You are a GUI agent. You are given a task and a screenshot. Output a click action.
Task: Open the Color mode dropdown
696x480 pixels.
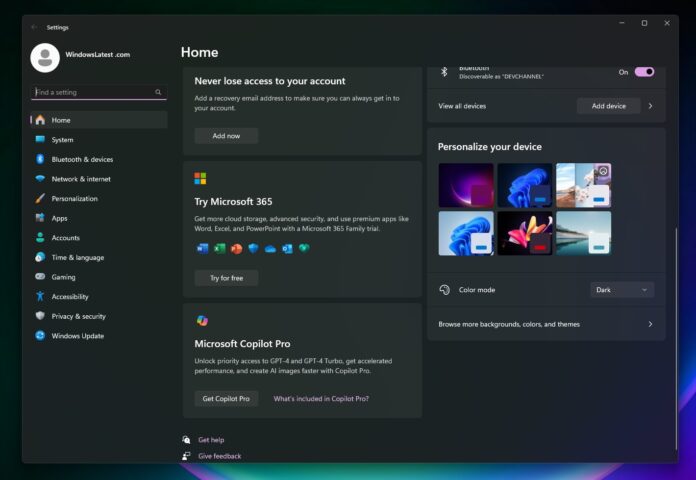point(622,290)
